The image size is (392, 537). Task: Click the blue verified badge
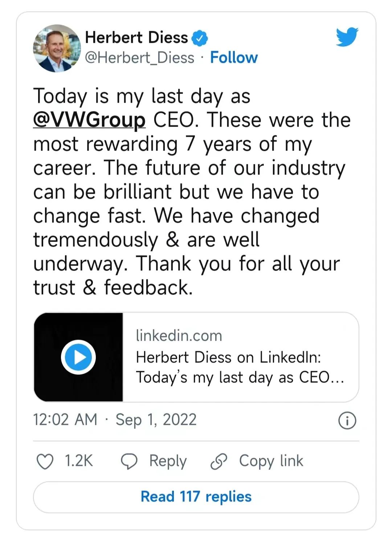click(199, 38)
